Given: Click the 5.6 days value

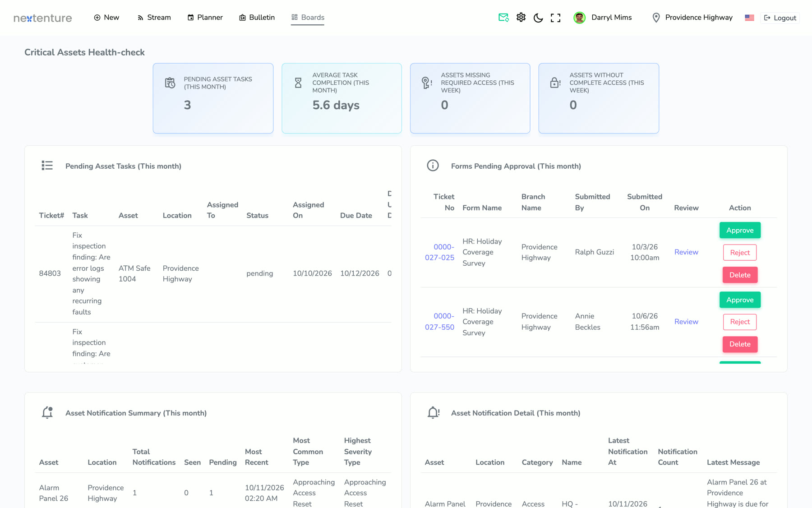Looking at the screenshot, I should 336,105.
